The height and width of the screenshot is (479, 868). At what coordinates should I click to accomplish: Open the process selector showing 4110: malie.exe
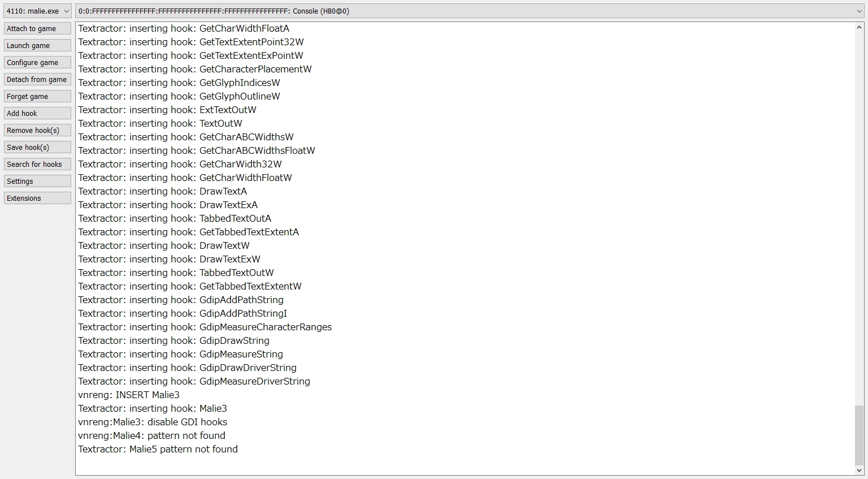(34, 10)
